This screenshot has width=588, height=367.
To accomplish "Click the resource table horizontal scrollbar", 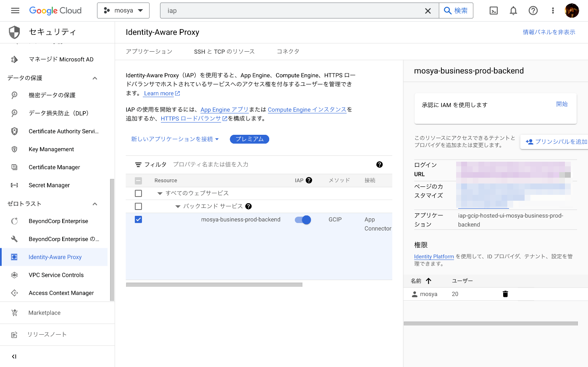I will pos(214,285).
